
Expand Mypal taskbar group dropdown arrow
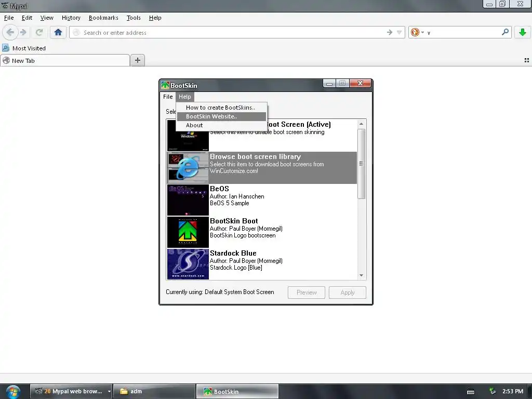coord(109,391)
